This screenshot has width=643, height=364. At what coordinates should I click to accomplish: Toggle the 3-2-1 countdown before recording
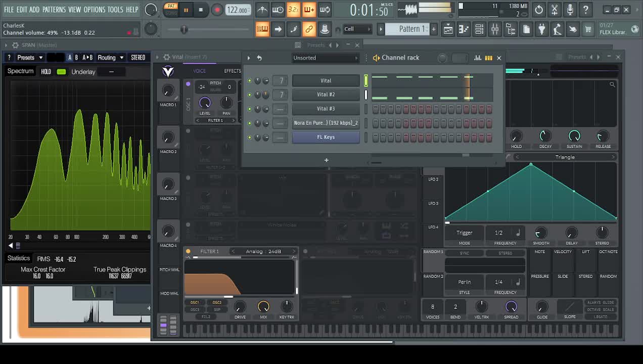pyautogui.click(x=293, y=10)
